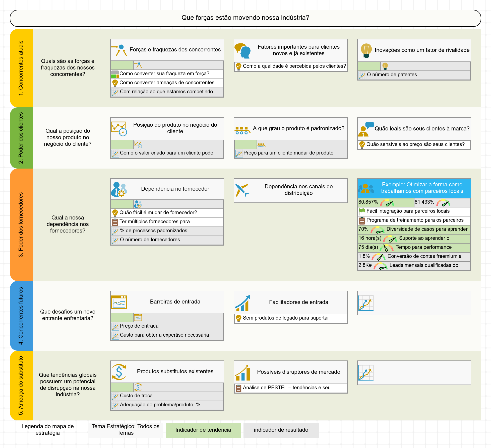Click the talking heads icon on Fatores importantes
This screenshot has width=491, height=448.
click(x=242, y=51)
